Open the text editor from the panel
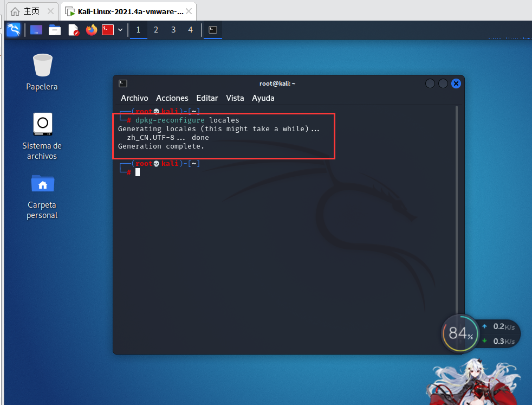Viewport: 532px width, 405px height. coord(72,30)
